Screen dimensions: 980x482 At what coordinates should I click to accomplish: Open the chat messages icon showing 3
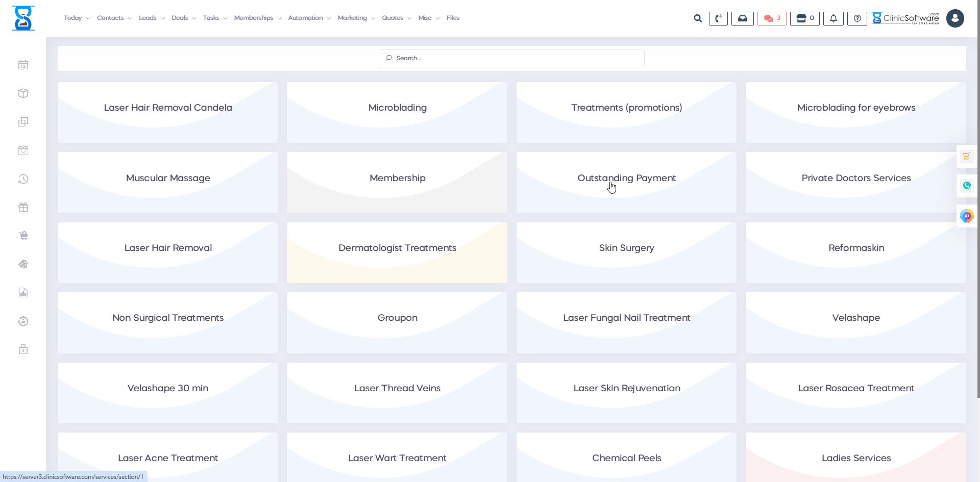tap(771, 18)
